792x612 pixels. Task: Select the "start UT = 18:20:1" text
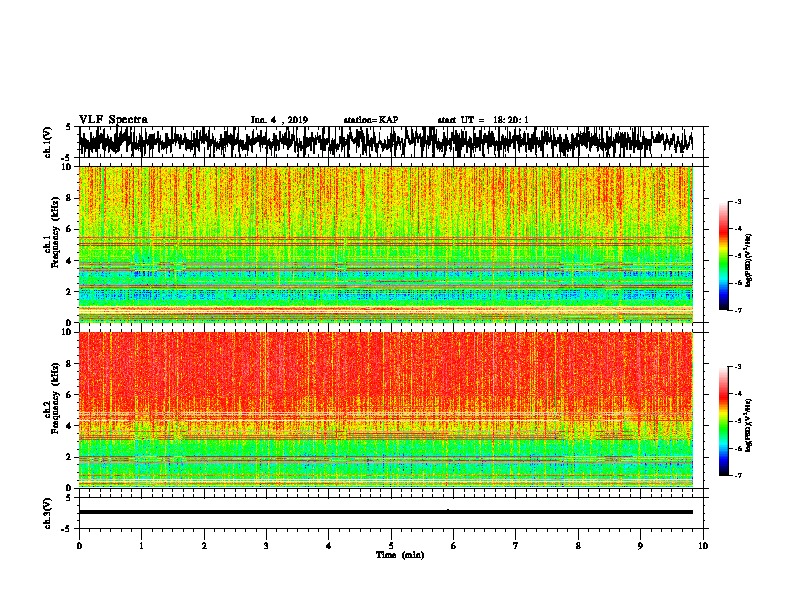click(483, 120)
